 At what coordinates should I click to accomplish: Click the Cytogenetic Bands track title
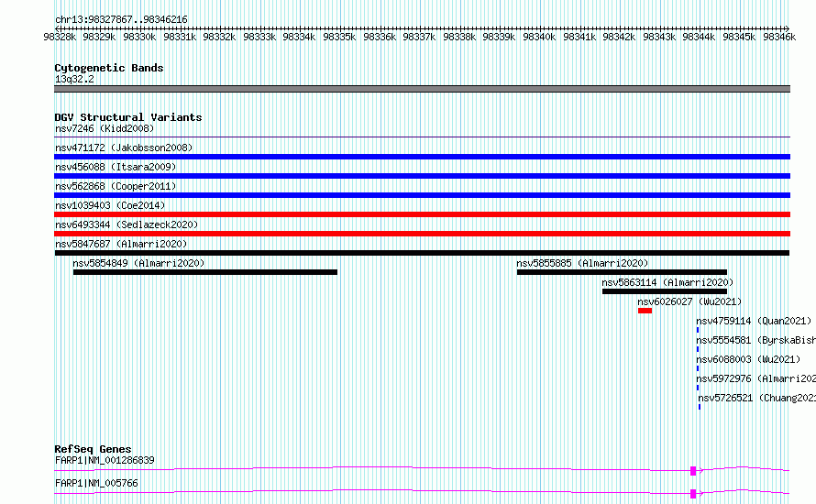coord(109,68)
